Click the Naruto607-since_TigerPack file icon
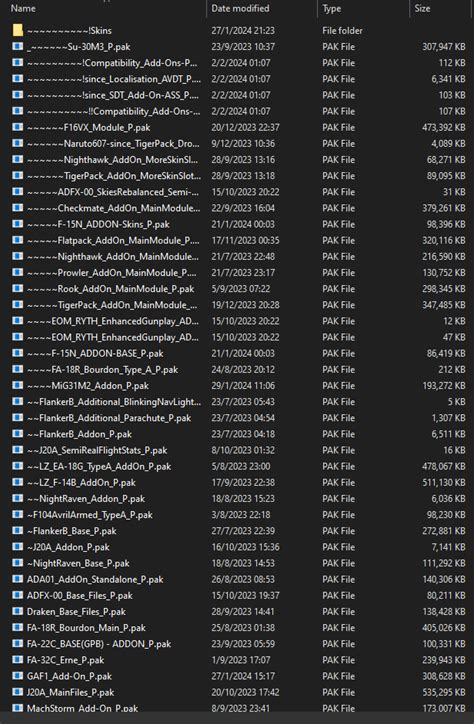 coord(18,143)
